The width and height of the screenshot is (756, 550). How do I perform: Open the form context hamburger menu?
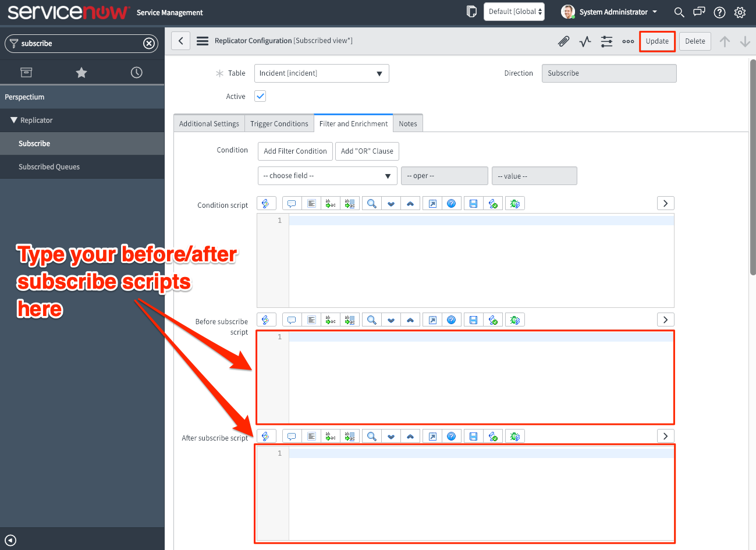coord(203,41)
